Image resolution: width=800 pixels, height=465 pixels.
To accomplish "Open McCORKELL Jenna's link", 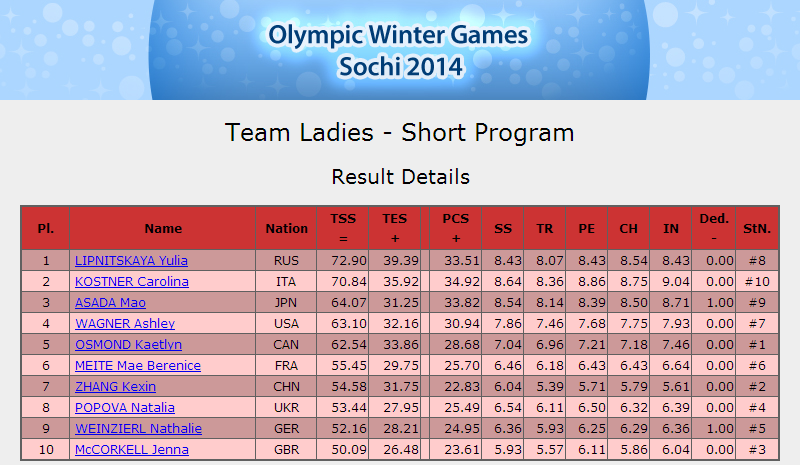I will pos(132,449).
